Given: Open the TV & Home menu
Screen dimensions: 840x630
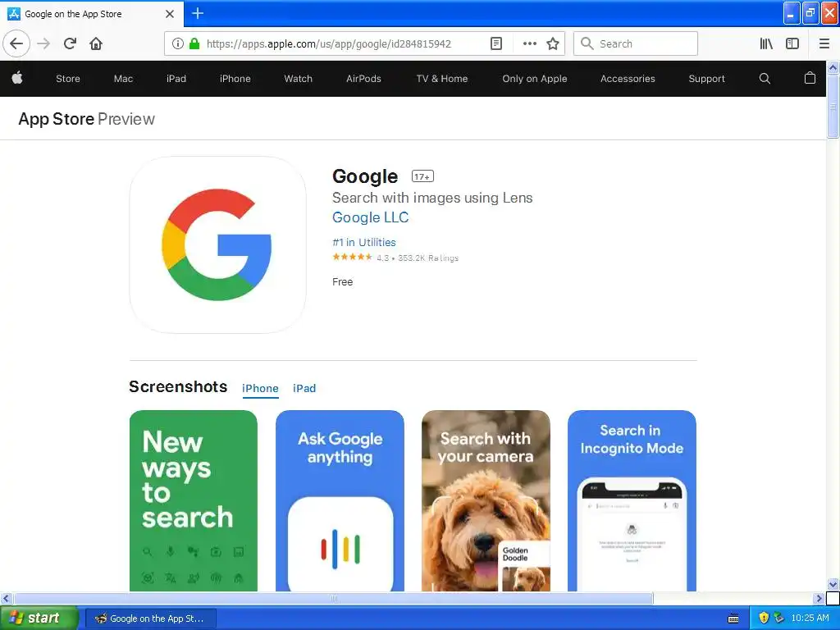Looking at the screenshot, I should (x=442, y=78).
